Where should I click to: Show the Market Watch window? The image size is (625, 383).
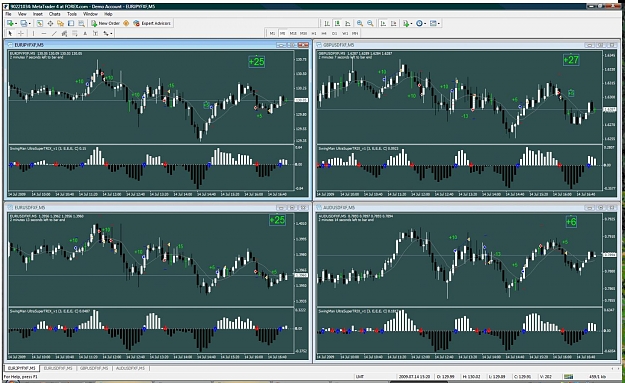point(40,23)
